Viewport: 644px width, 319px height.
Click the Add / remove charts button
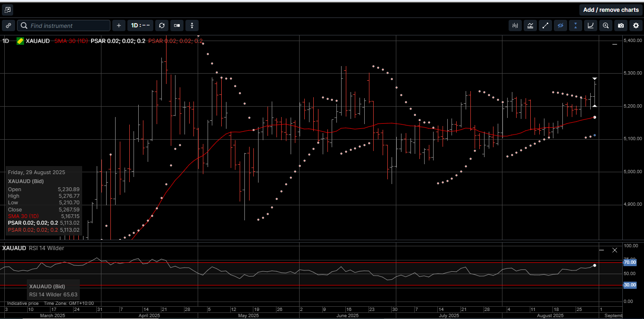click(611, 9)
